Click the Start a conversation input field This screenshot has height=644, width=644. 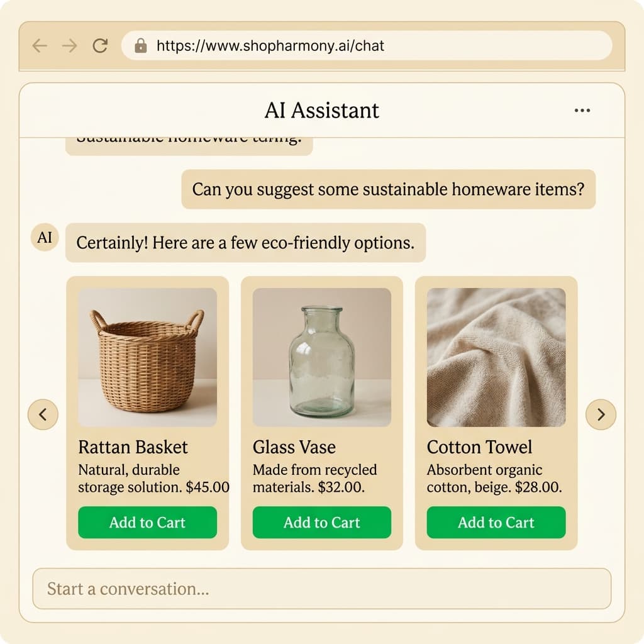pyautogui.click(x=321, y=589)
